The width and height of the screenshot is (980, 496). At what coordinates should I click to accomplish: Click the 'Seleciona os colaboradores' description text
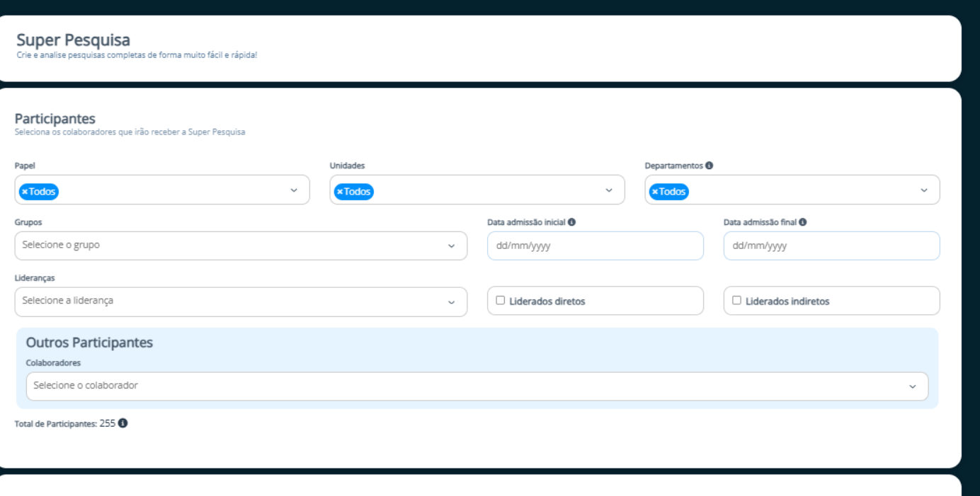(130, 132)
